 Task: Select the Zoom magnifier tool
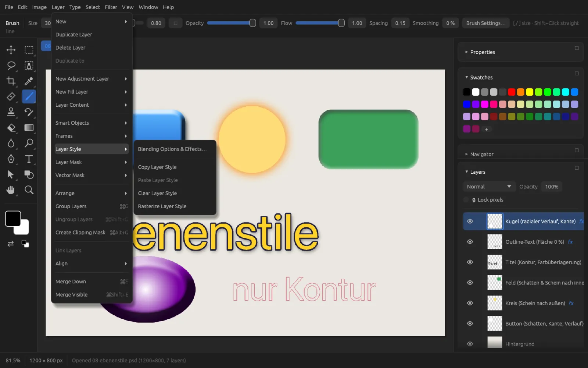pos(29,190)
